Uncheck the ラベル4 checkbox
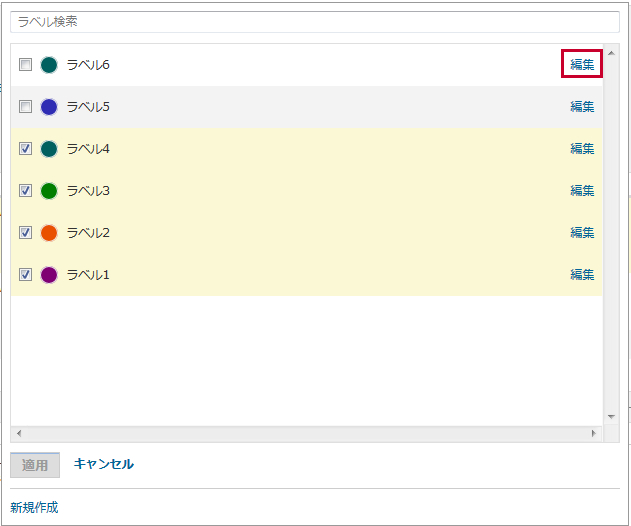This screenshot has width=631, height=526. click(26, 149)
